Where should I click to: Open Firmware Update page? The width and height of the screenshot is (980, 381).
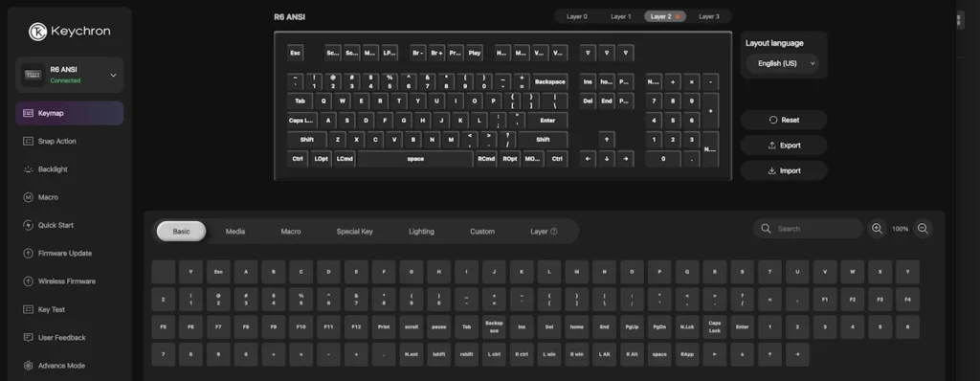pos(69,254)
